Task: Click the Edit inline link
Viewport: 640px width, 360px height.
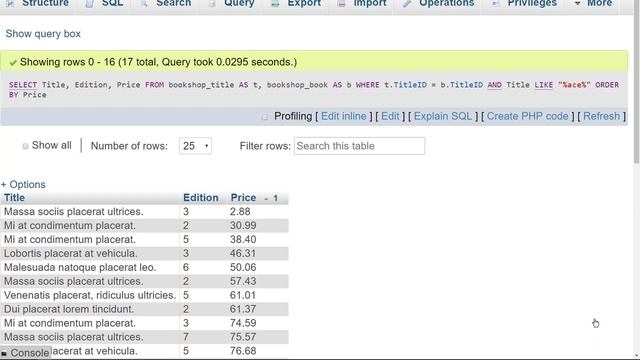Action: (344, 116)
